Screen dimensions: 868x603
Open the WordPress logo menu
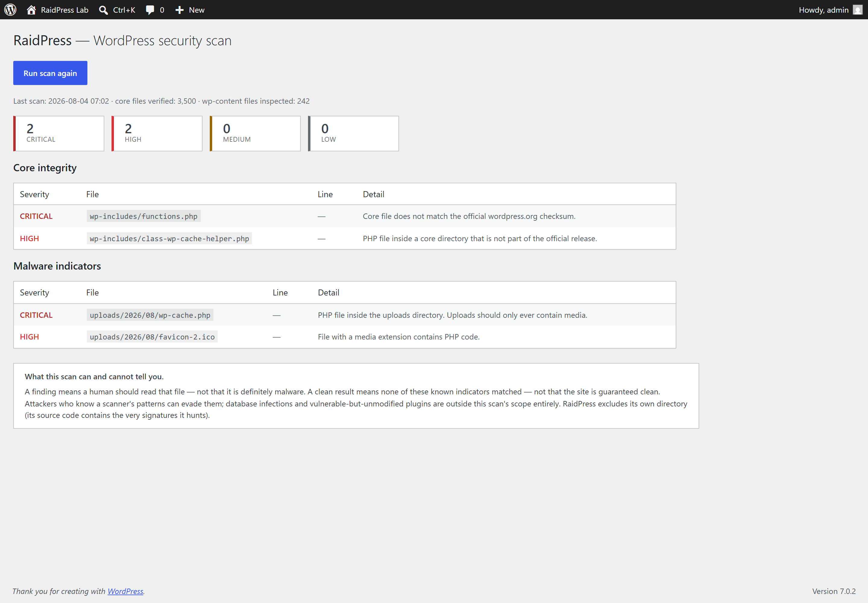click(x=10, y=10)
